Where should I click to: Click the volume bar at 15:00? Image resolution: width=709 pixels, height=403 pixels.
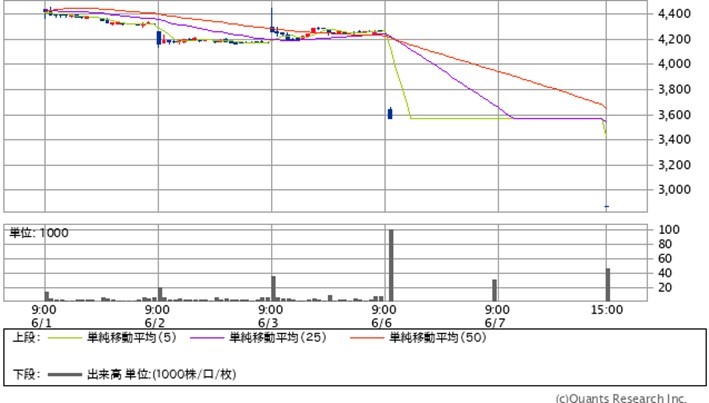coord(607,284)
